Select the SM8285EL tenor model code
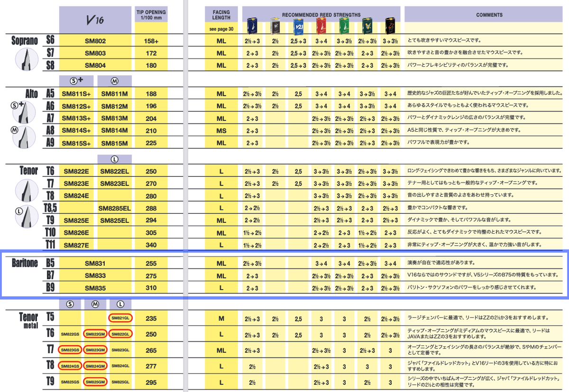 [x=114, y=208]
